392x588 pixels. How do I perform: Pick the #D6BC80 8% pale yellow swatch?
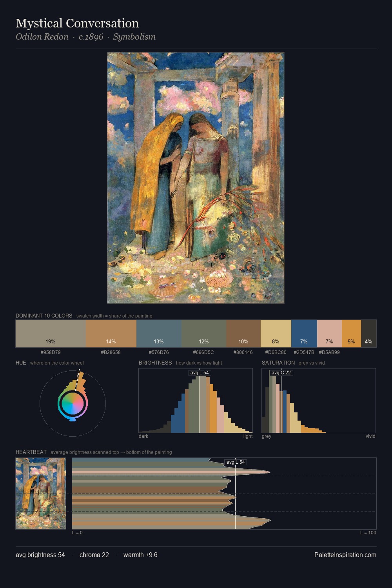tap(276, 334)
